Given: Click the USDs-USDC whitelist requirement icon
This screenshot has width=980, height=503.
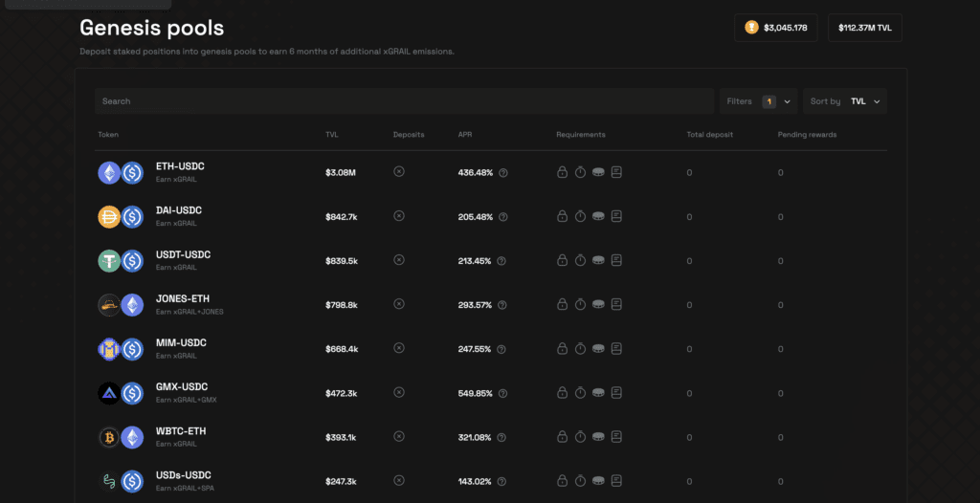Looking at the screenshot, I should point(616,480).
